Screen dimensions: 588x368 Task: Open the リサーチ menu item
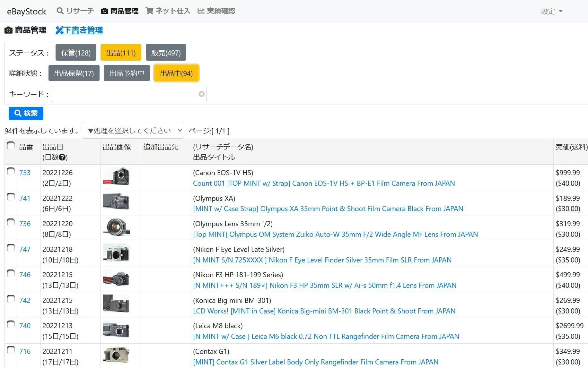coord(75,11)
